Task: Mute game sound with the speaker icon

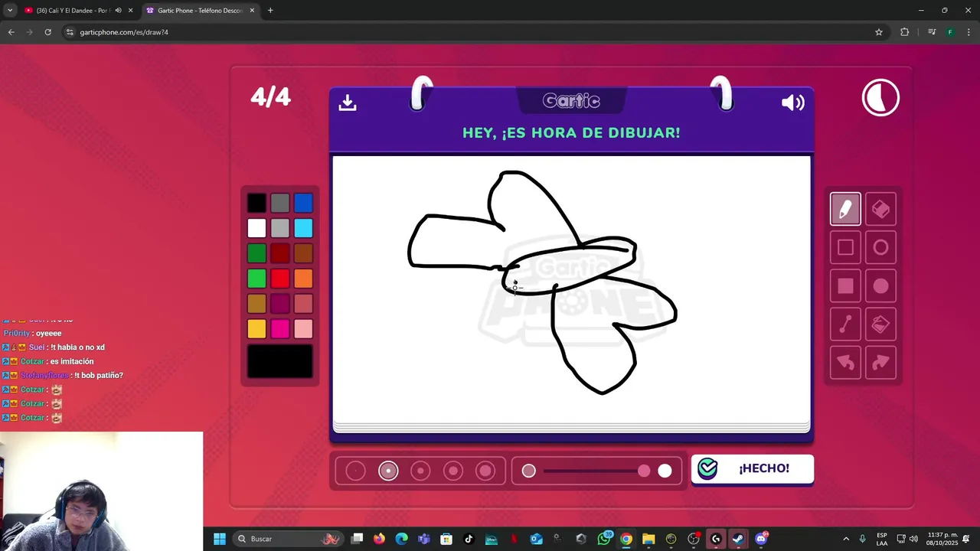Action: [792, 103]
